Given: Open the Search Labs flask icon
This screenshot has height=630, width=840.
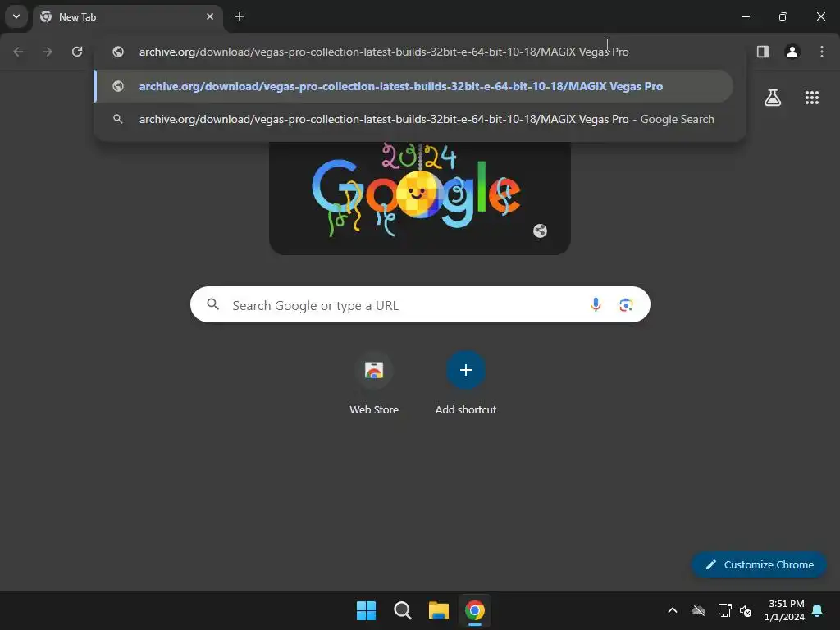Looking at the screenshot, I should 773,98.
